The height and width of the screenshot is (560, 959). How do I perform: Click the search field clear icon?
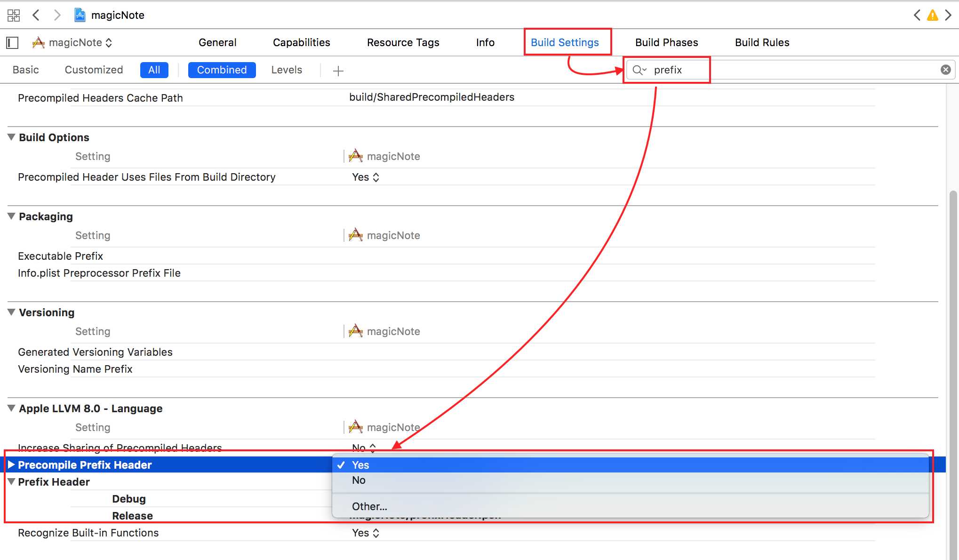[945, 69]
